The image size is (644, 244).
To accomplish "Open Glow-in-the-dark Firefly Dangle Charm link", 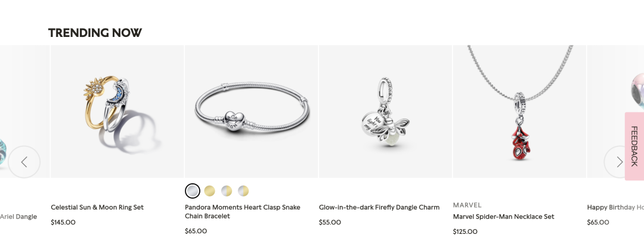I will click(379, 208).
